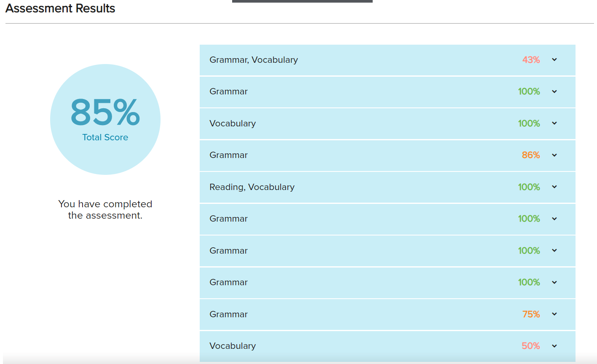The height and width of the screenshot is (364, 597).
Task: Click the dark progress bar at top
Action: 302,1
